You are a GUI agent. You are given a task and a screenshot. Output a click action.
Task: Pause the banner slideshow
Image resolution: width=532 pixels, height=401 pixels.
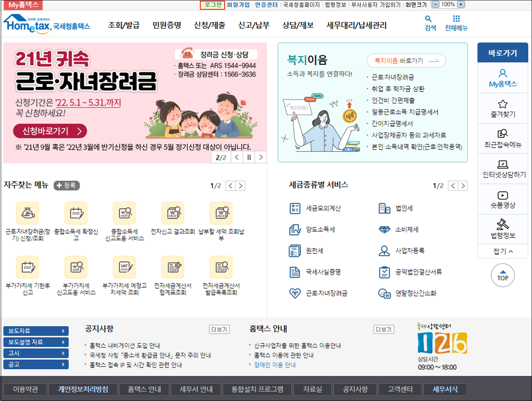[x=249, y=157]
